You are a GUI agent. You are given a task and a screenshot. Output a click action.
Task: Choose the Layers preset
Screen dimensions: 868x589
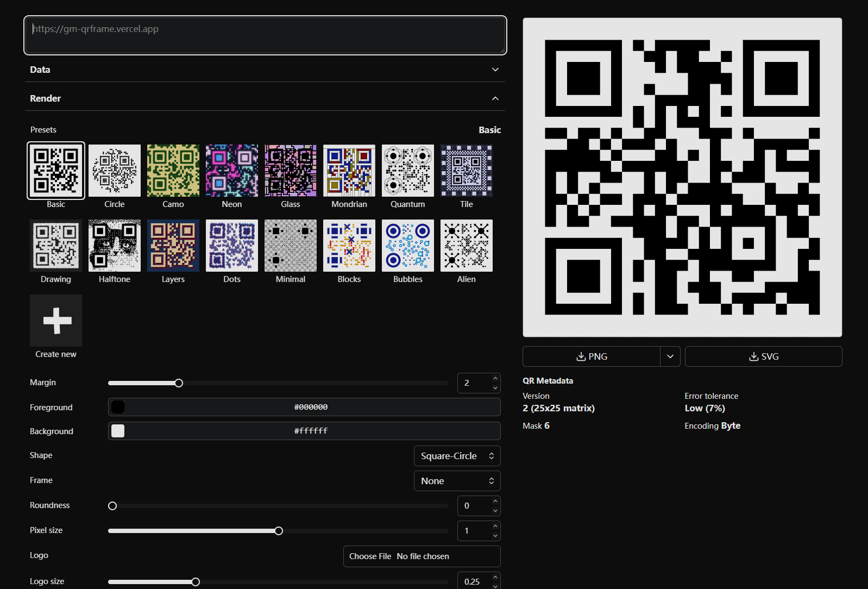(173, 246)
